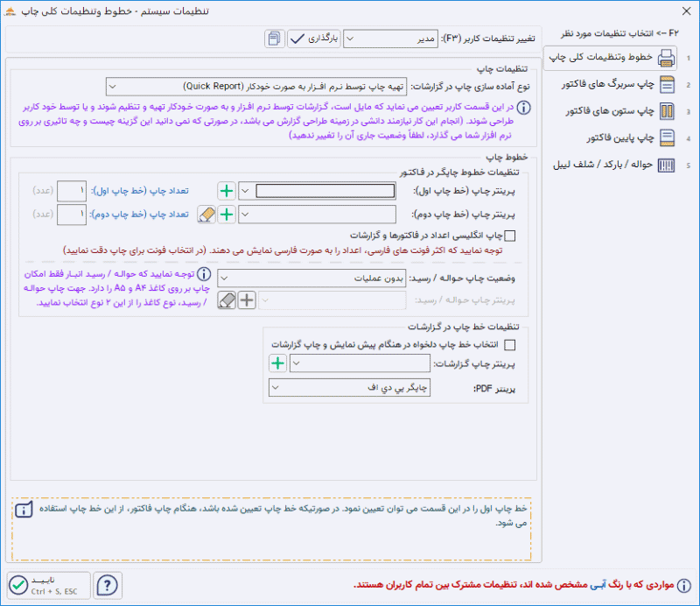This screenshot has width=700, height=606.
Task: Add a printer for خط چاپ دوم
Action: point(227,214)
